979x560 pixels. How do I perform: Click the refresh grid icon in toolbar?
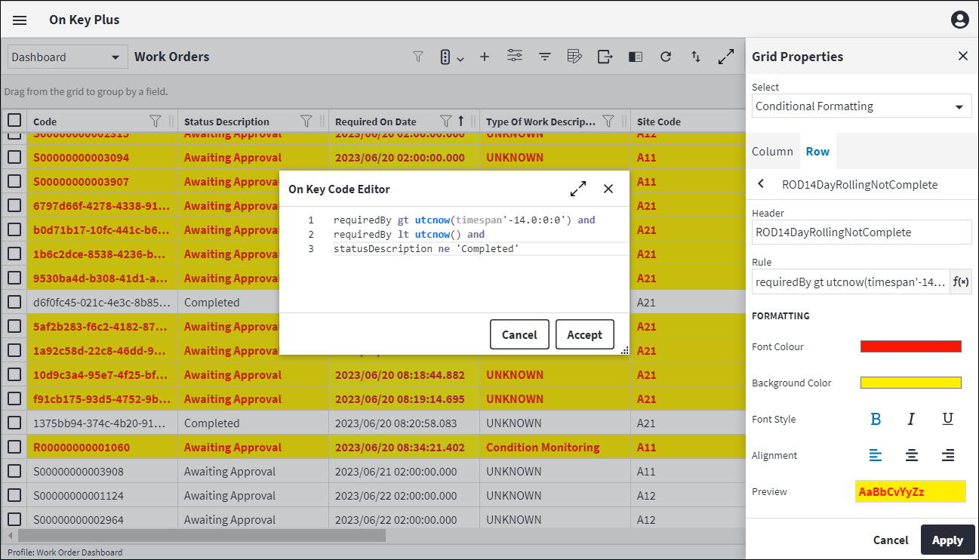point(665,57)
